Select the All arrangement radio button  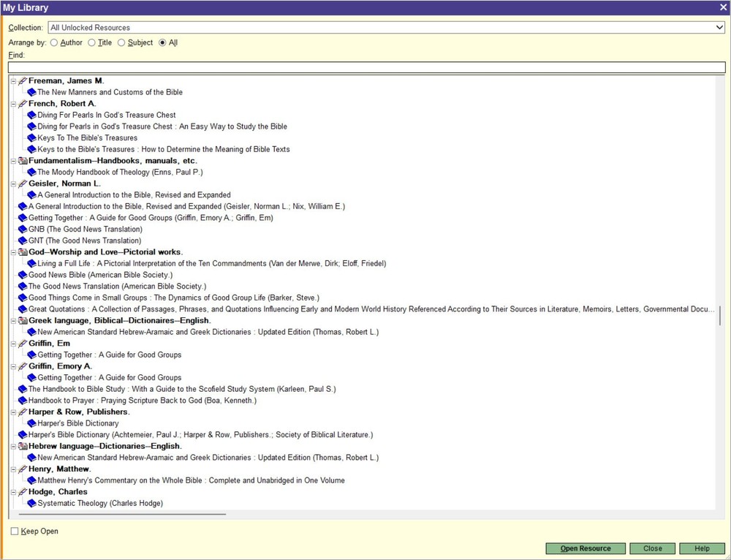click(162, 42)
